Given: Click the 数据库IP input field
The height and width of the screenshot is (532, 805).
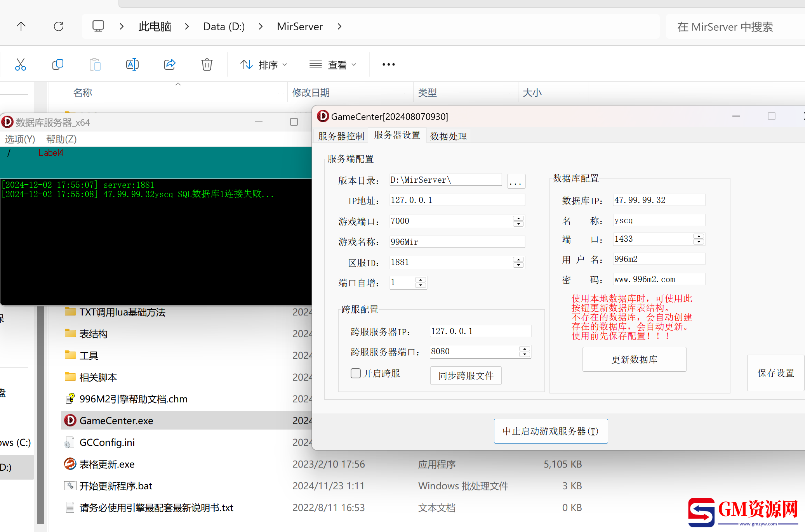Looking at the screenshot, I should (x=659, y=200).
